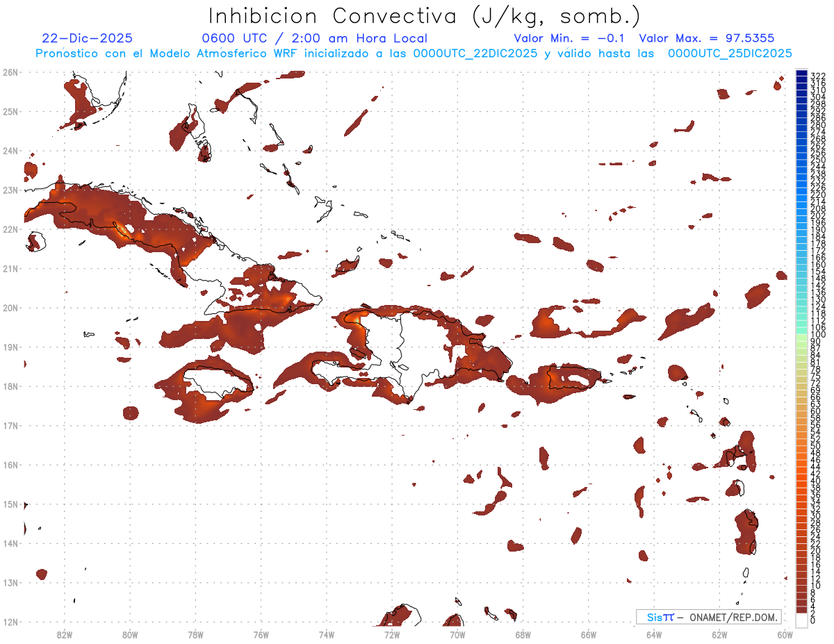834x644 pixels.
Task: Click the 24N latitude label
Action: pyautogui.click(x=10, y=150)
